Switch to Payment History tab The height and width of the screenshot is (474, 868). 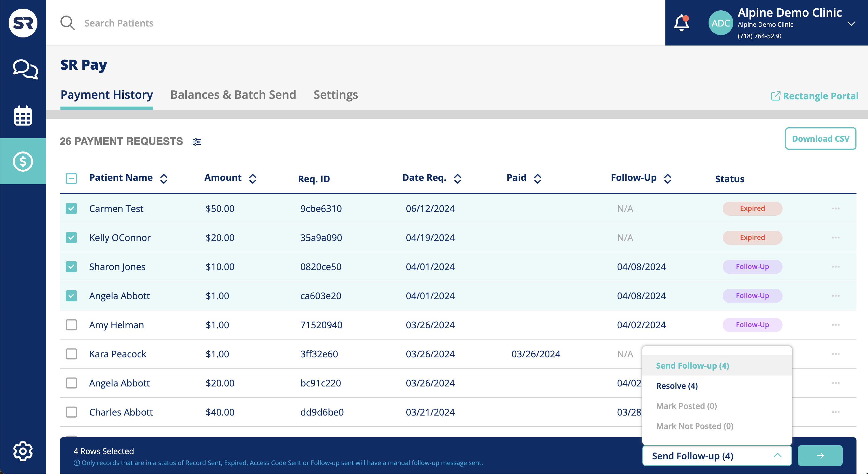point(106,95)
